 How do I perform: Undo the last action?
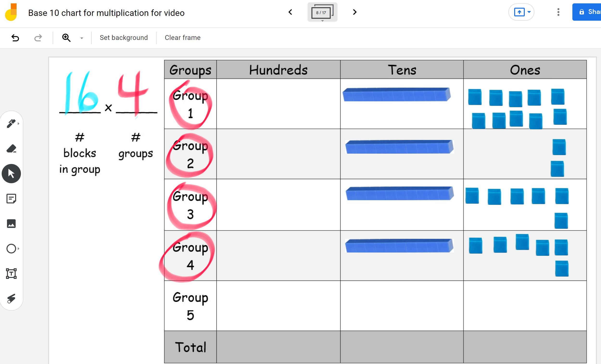click(x=15, y=38)
